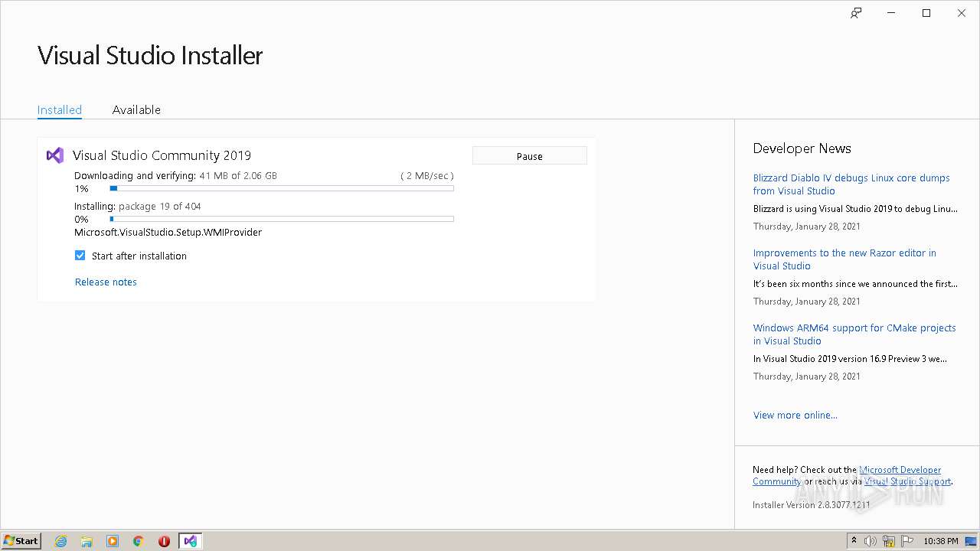The width and height of the screenshot is (980, 551).
Task: Open Improvements to new Razor editor article
Action: 844,259
